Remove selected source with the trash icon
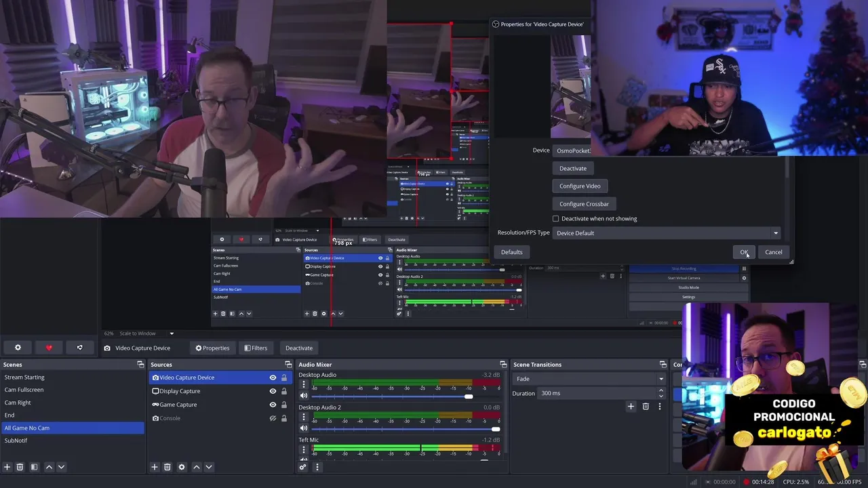Image resolution: width=868 pixels, height=488 pixels. pyautogui.click(x=167, y=467)
